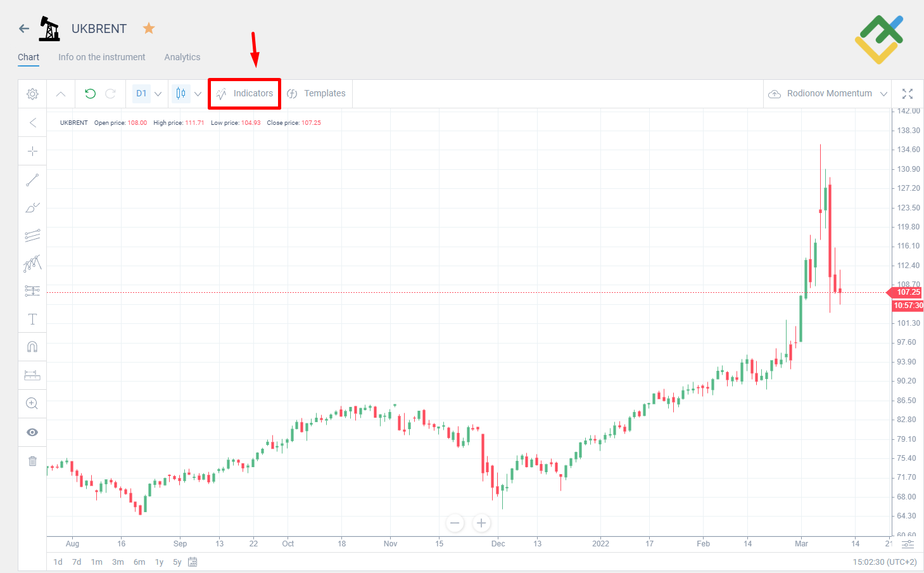This screenshot has width=924, height=573.
Task: Open chart settings via gear icon
Action: (32, 93)
